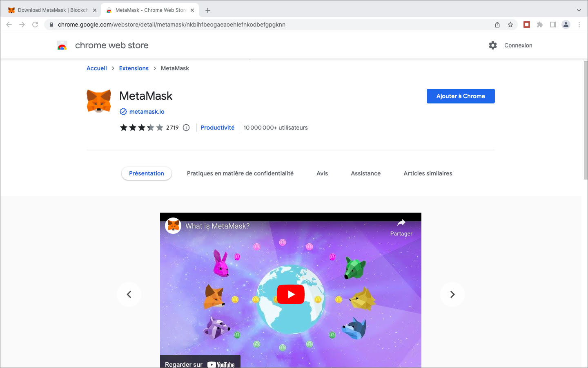Screen dimensions: 588x368
Task: Switch to the Avis tab
Action: pos(322,173)
